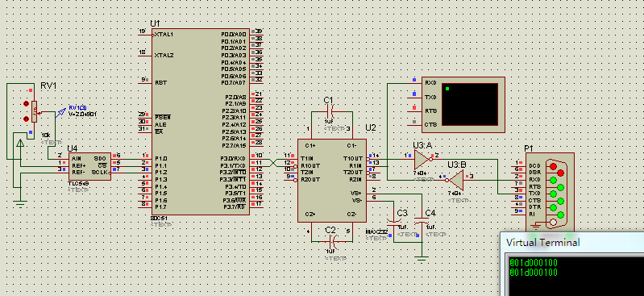The height and width of the screenshot is (296, 644).
Task: Click the C2 capacitor label
Action: coord(330,230)
